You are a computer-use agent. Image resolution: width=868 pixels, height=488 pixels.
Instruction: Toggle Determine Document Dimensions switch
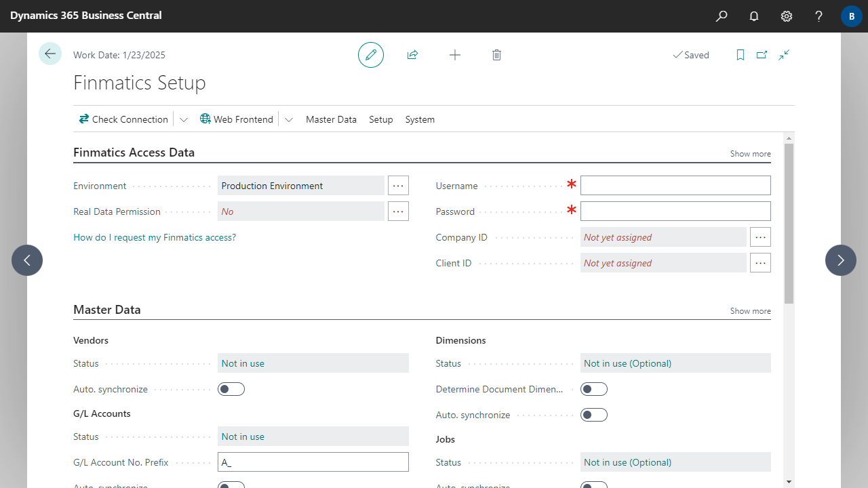pos(594,389)
